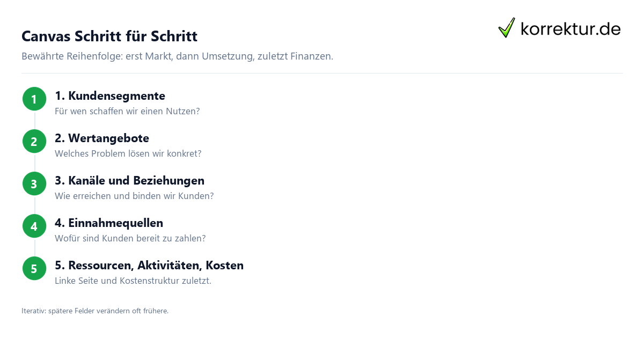Click the subtitle Bewährte Reihenfolge line
Screen dimensions: 644x338
[x=177, y=56]
